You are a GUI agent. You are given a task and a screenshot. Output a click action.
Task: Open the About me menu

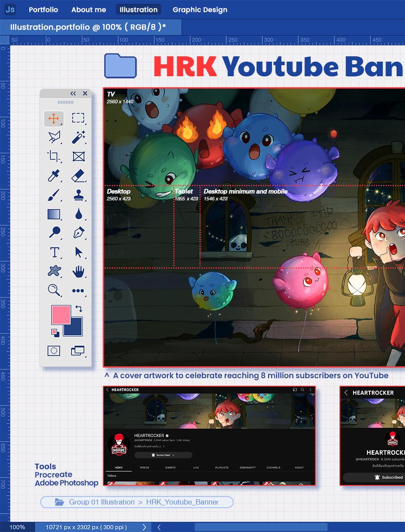click(89, 10)
